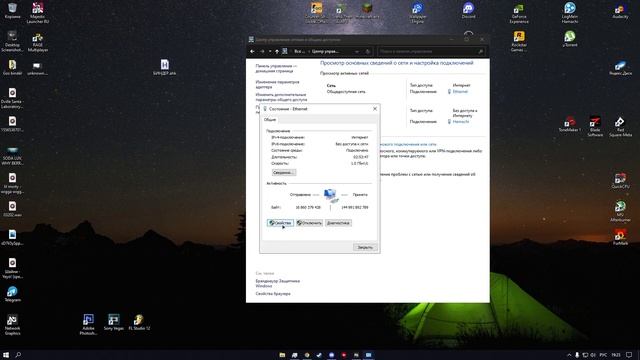Open the Свойства button in Ethernet status
Image resolution: width=640 pixels, height=360 pixels.
280,223
